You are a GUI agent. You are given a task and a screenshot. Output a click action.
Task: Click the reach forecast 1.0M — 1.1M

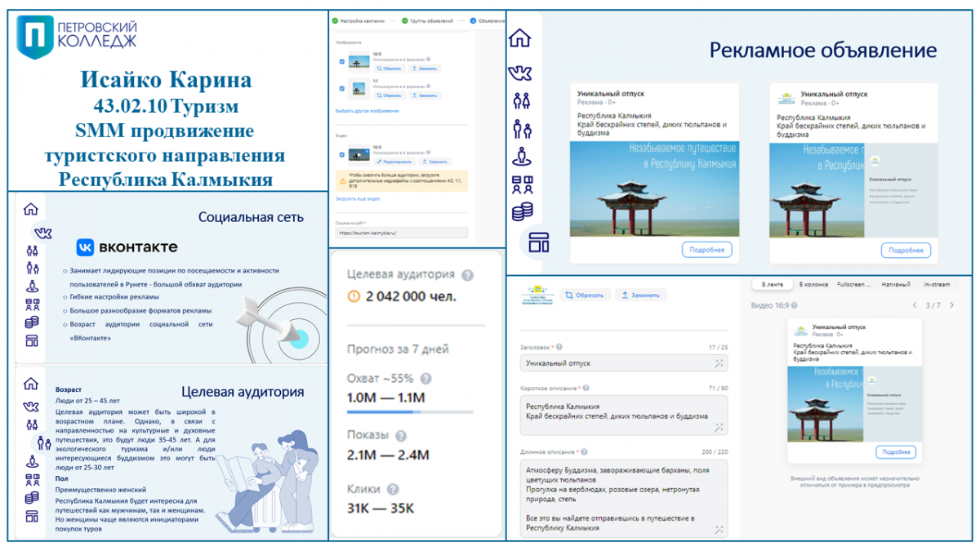[386, 398]
